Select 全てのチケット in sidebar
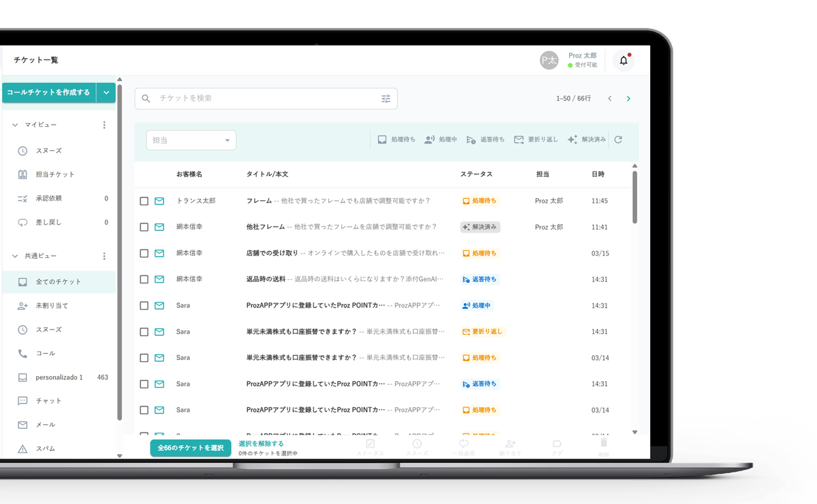The height and width of the screenshot is (504, 817). (x=59, y=282)
